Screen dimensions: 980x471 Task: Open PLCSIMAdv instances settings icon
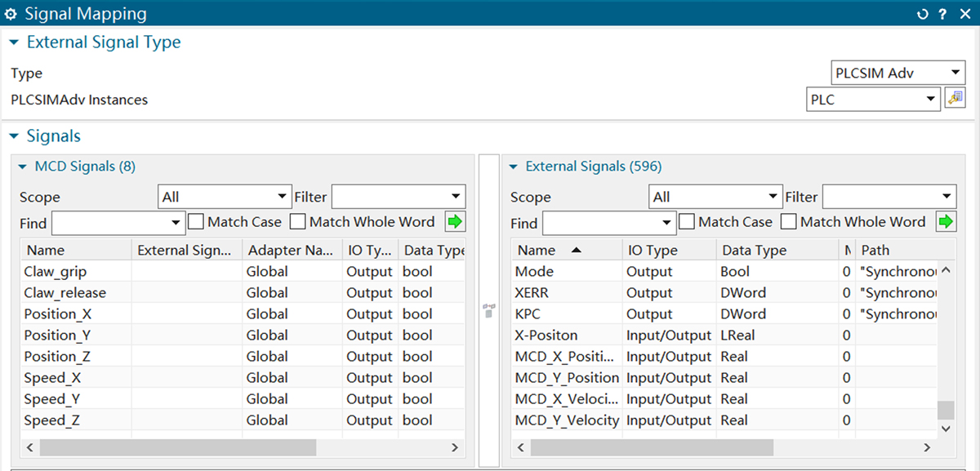[954, 99]
